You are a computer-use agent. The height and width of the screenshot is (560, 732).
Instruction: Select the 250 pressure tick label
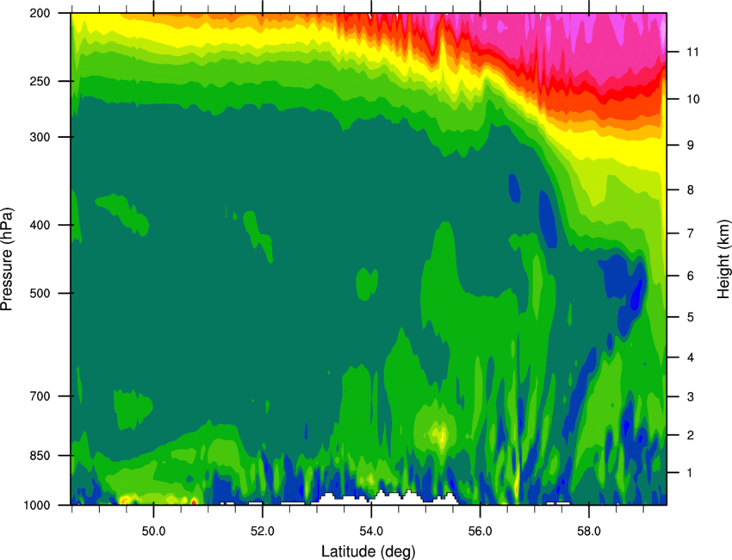(x=40, y=81)
